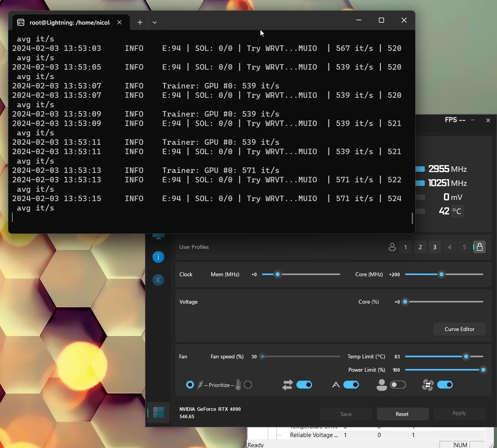Screen dimensions: 497x448
Task: Open the Curve Editor
Action: point(459,329)
